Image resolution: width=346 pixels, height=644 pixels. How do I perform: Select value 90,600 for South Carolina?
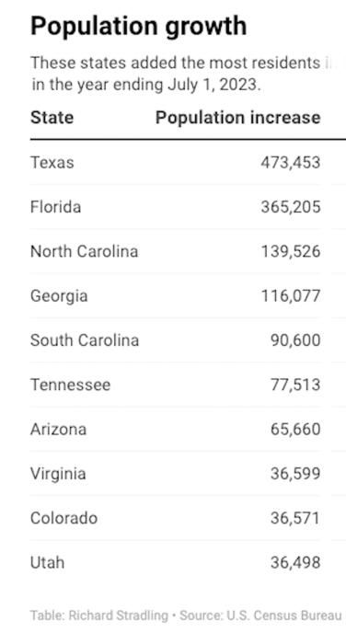pos(295,340)
